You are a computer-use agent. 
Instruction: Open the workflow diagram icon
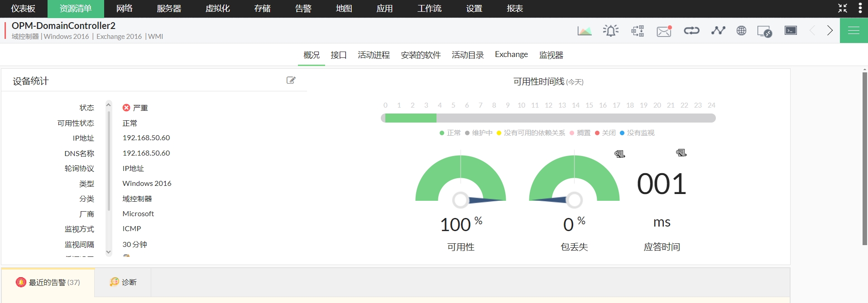(x=638, y=31)
